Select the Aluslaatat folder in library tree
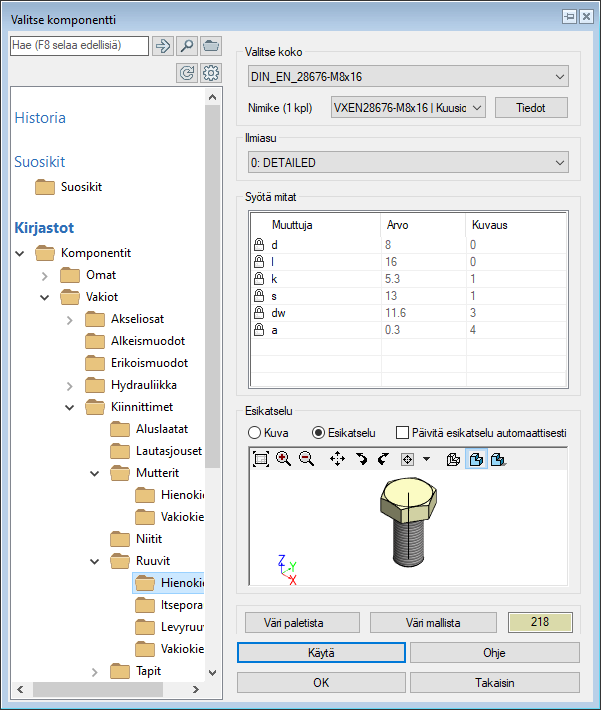The image size is (601, 710). pos(161,429)
